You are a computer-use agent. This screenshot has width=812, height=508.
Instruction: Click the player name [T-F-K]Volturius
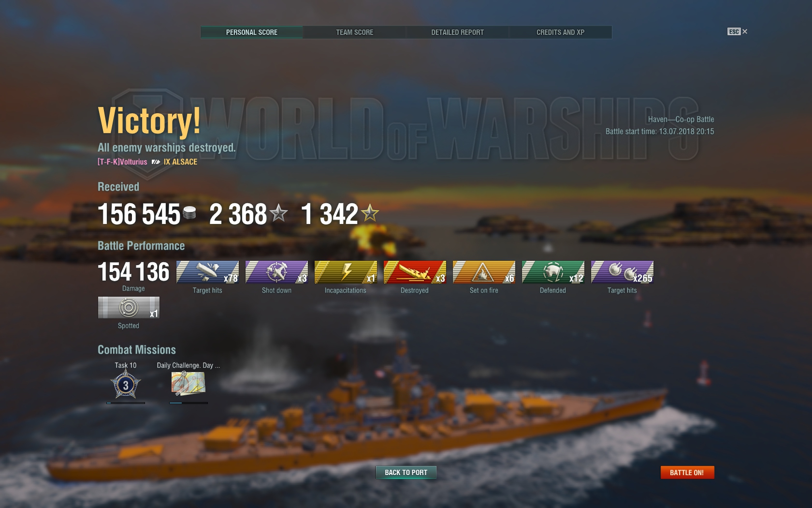[122, 162]
